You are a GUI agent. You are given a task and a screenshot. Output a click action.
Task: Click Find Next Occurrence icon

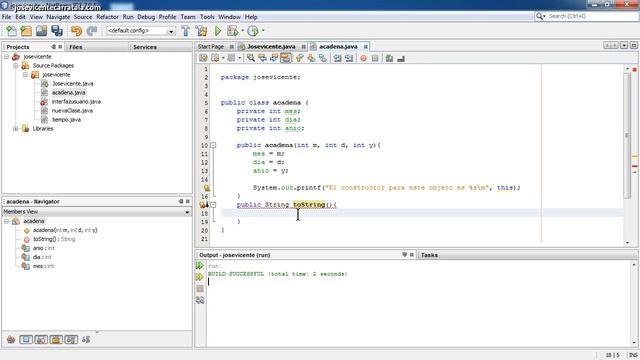274,58
